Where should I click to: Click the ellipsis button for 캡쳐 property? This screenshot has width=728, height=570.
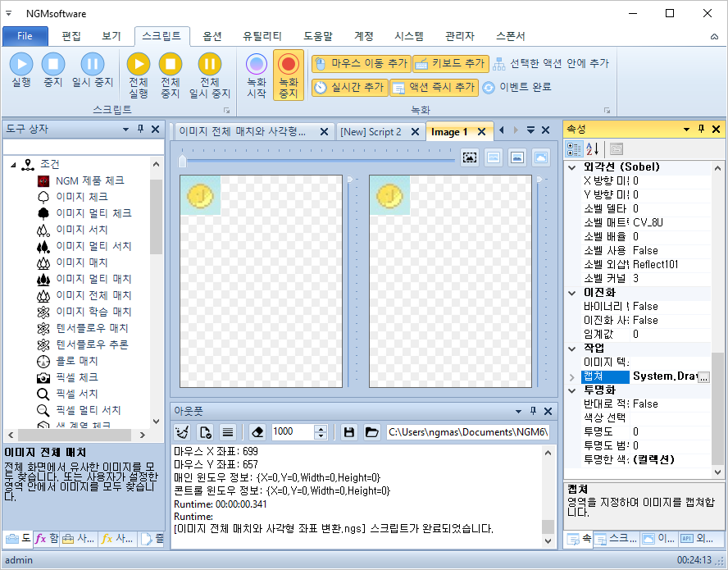pos(704,377)
